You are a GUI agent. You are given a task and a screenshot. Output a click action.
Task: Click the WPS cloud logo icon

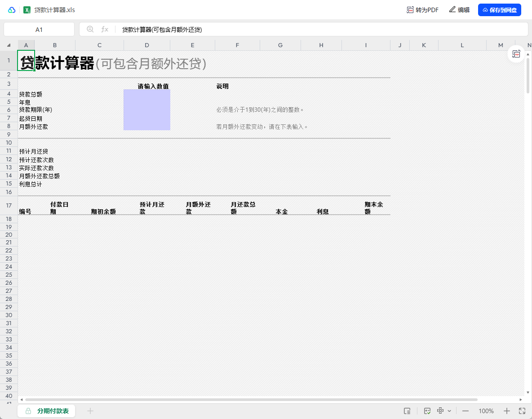12,9
